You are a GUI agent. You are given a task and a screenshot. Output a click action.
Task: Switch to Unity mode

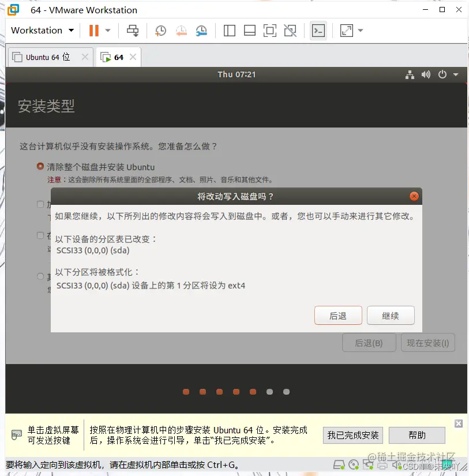(x=290, y=31)
